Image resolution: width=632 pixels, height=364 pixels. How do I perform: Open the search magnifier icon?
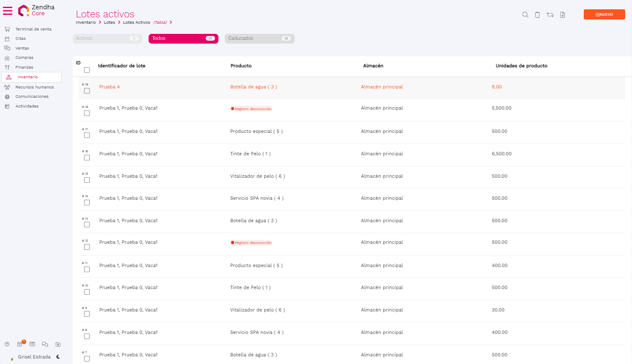(x=525, y=15)
